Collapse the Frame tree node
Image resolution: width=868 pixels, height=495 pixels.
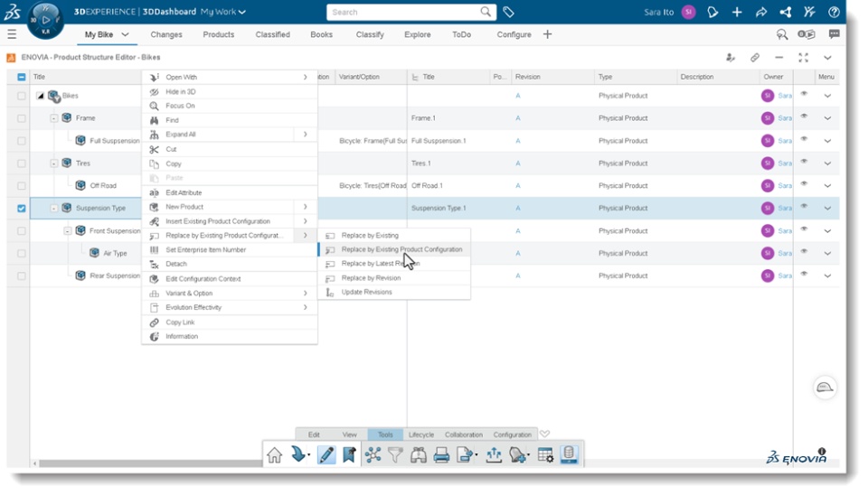coord(53,118)
